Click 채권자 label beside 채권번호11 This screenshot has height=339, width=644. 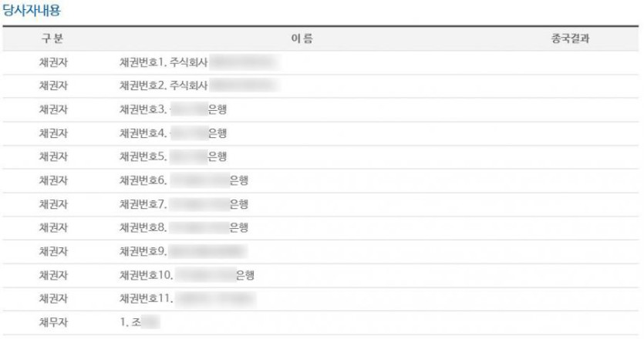(53, 299)
